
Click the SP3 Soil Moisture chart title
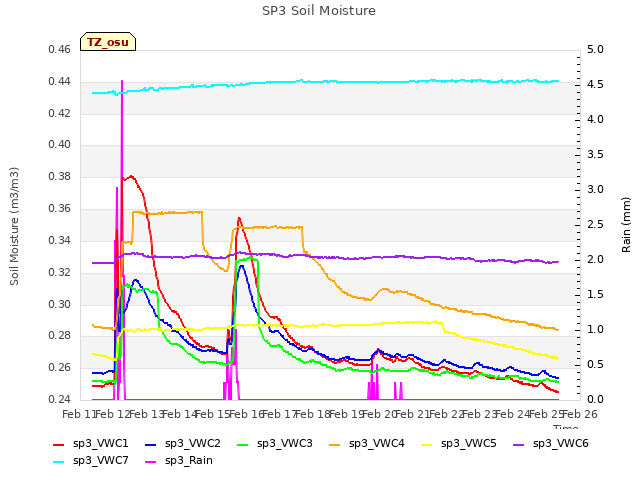tap(319, 11)
